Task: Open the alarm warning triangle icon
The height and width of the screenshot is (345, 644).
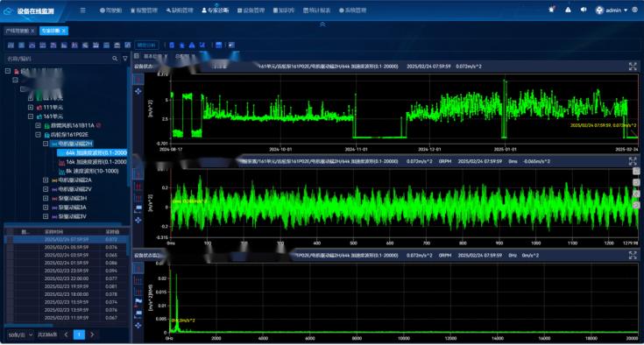Action: click(568, 10)
